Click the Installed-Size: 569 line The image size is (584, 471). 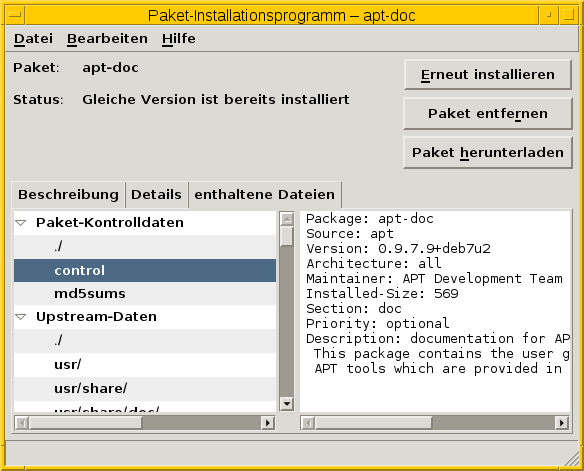[382, 294]
